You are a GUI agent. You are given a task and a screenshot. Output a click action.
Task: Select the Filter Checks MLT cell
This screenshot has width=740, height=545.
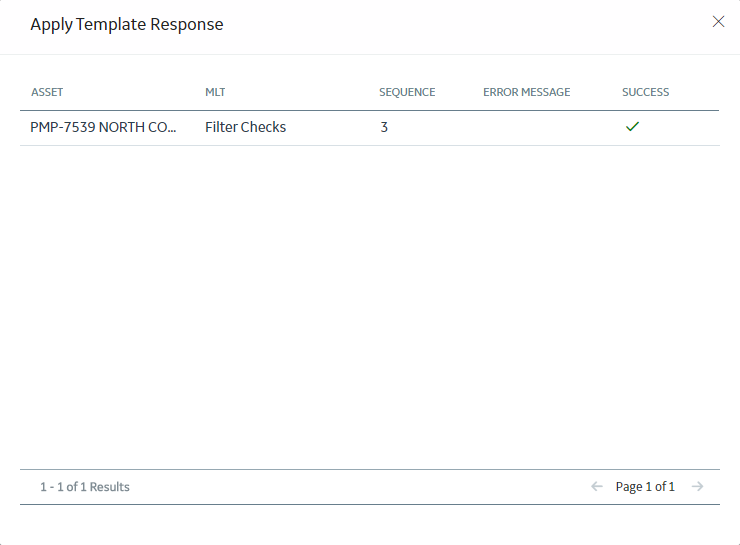(245, 127)
